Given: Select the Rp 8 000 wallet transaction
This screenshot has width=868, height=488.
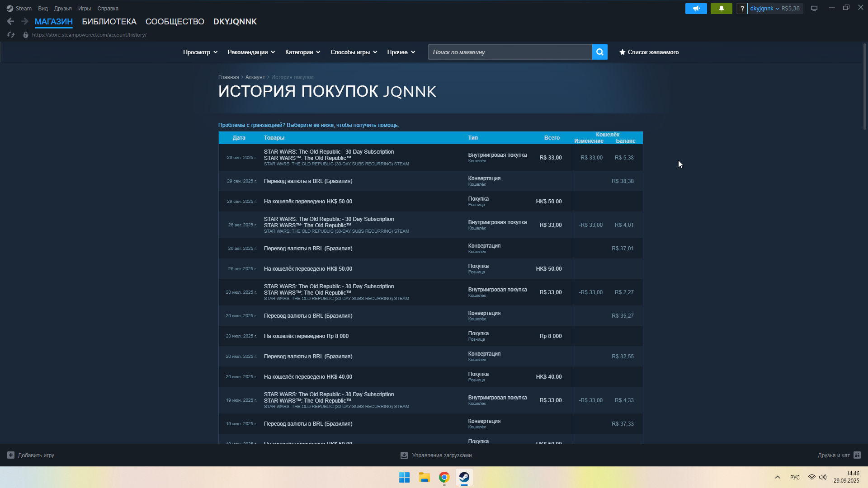Looking at the screenshot, I should 430,336.
